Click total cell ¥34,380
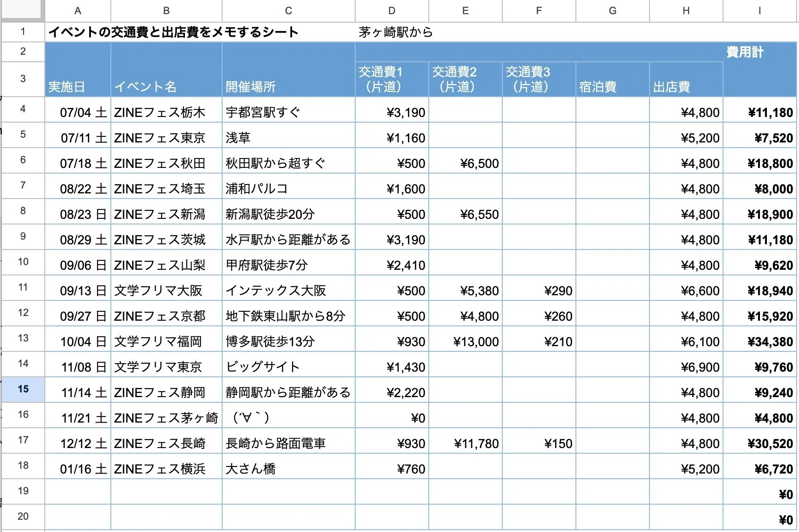This screenshot has width=799, height=532. pos(760,339)
